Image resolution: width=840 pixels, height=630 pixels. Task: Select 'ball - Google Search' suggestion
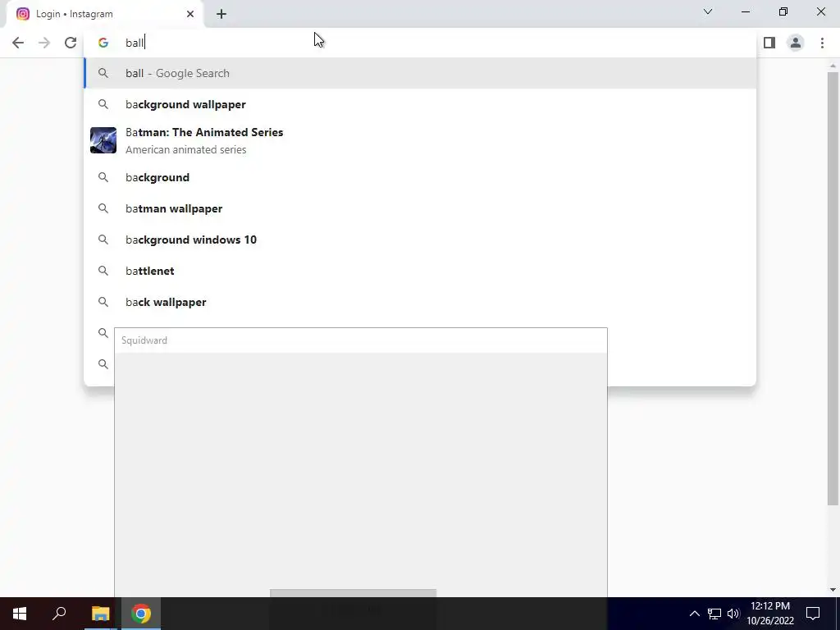tap(420, 73)
